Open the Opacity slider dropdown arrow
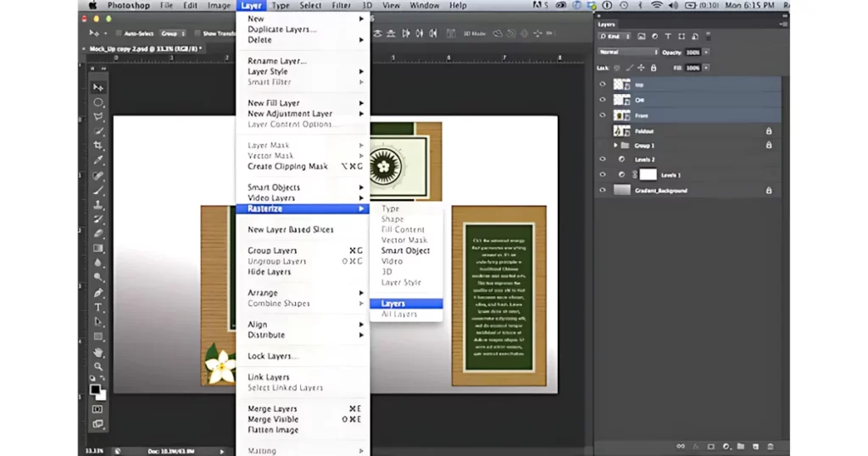Screen dimensions: 868x456 706,52
